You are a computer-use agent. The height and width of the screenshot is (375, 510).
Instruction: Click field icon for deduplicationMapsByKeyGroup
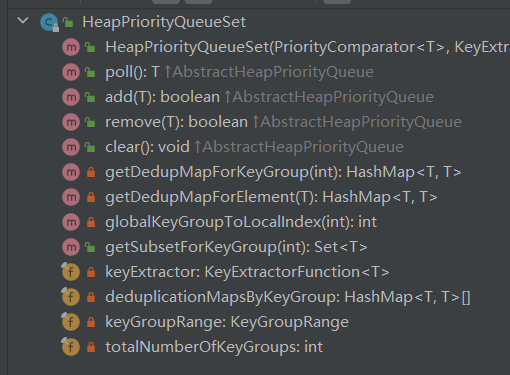tap(70, 297)
